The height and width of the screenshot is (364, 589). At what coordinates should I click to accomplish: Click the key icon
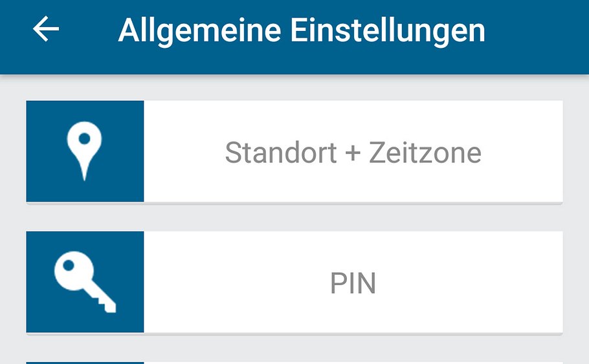(x=84, y=282)
